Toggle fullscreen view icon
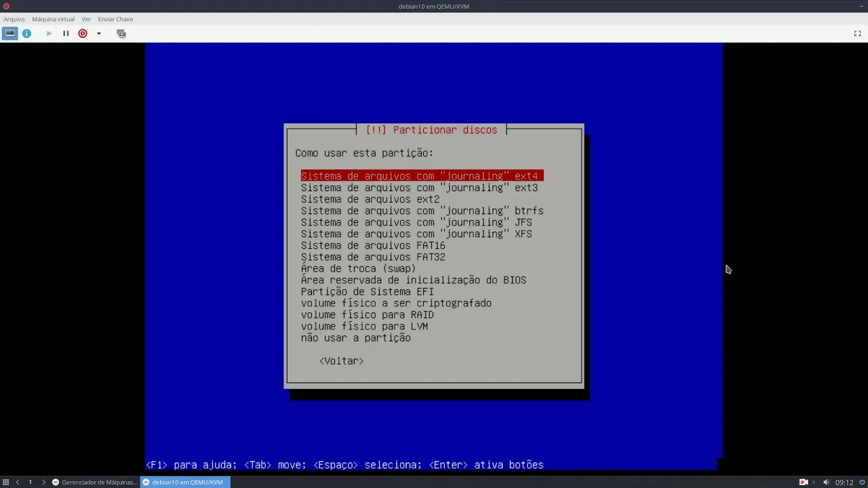868x488 pixels. coord(857,33)
